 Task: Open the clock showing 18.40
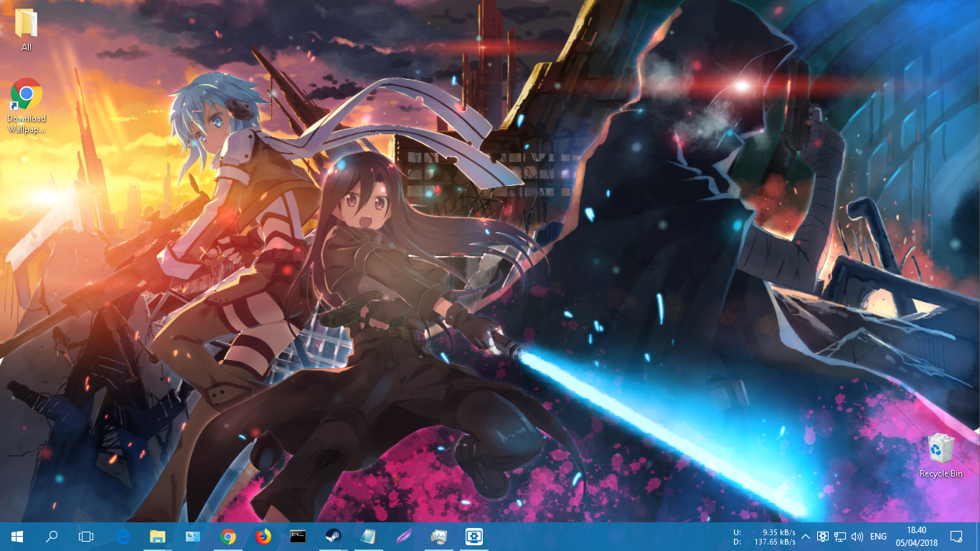pyautogui.click(x=917, y=536)
